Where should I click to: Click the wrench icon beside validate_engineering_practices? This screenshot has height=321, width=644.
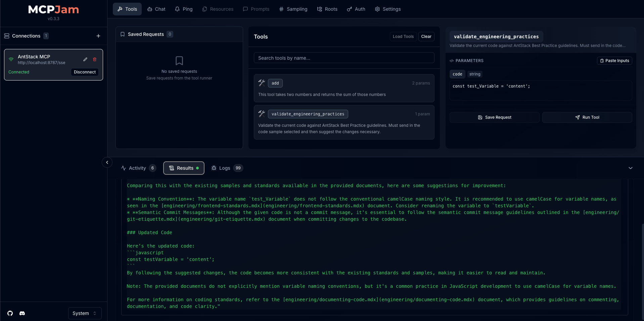pyautogui.click(x=262, y=114)
